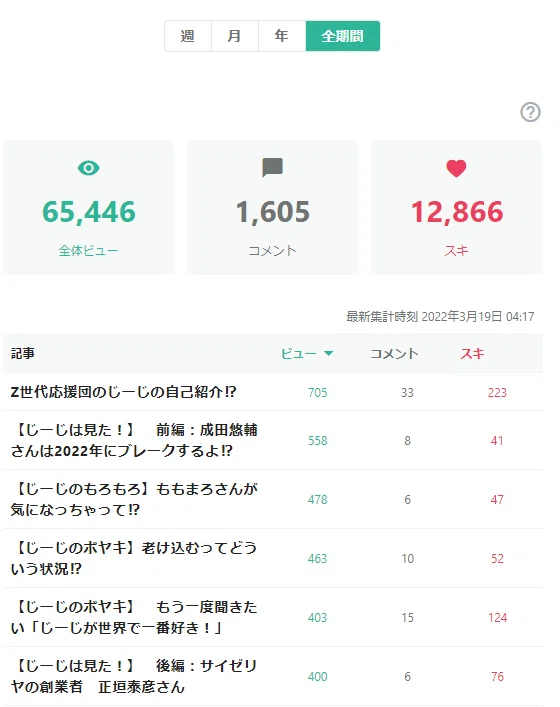Open article about 成田悠輔さん 2022年ブレーク
Viewport: 560px width, 707px height.
pos(134,440)
